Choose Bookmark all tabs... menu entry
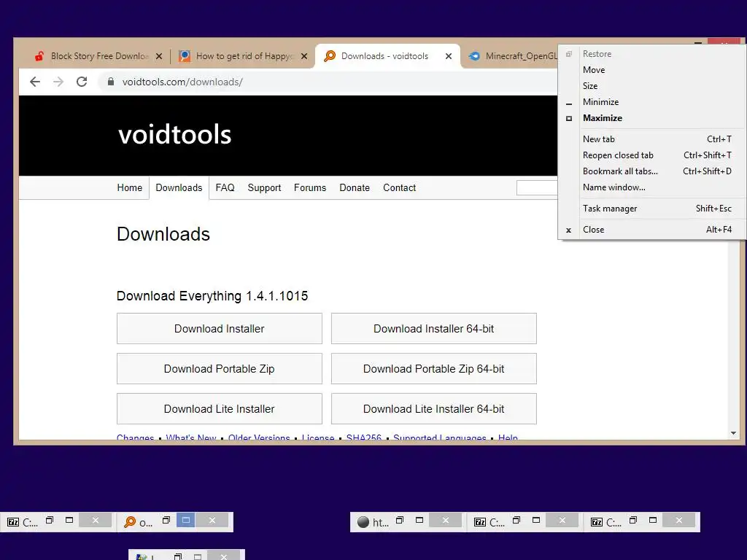Screen dimensions: 747x560 click(x=652, y=171)
